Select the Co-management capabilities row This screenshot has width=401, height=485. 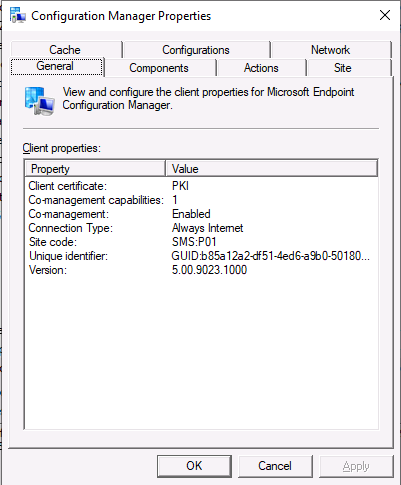click(201, 200)
